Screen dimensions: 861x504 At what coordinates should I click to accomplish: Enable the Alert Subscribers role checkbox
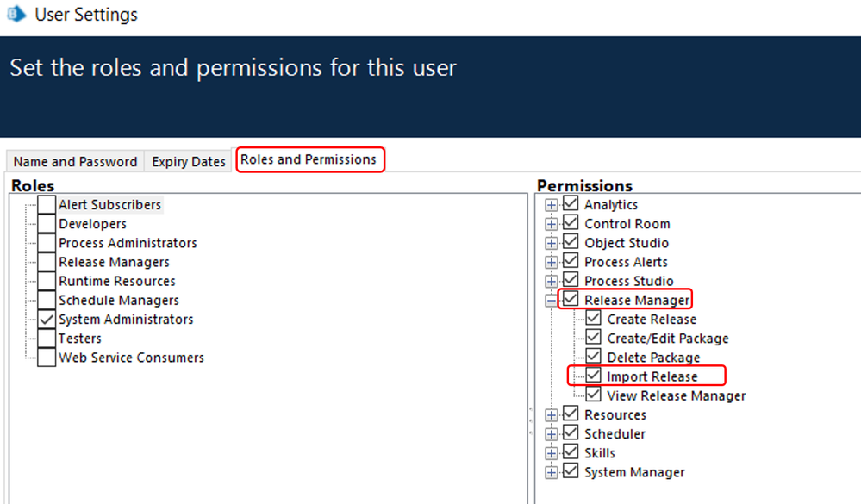(x=47, y=205)
